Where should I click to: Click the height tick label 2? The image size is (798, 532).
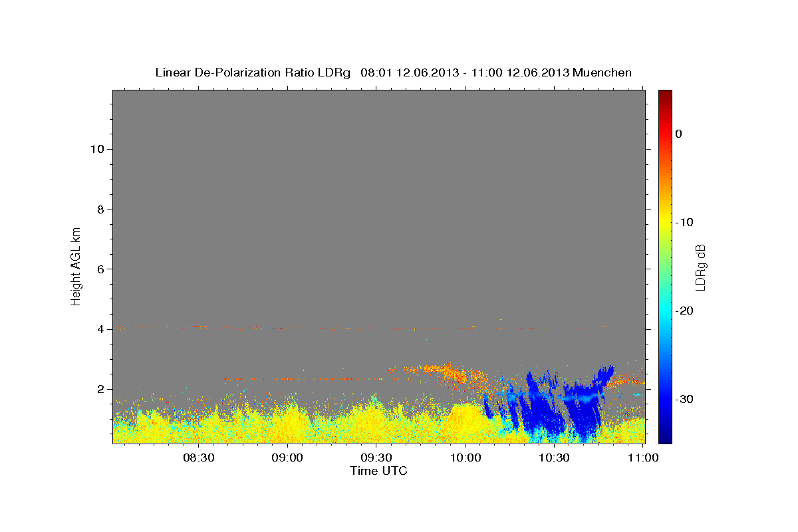point(99,389)
